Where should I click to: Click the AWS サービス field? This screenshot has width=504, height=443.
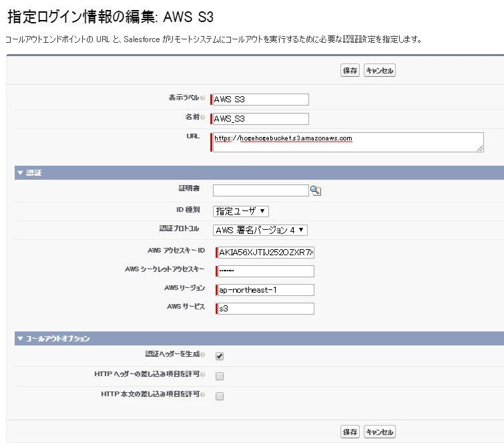tap(266, 309)
